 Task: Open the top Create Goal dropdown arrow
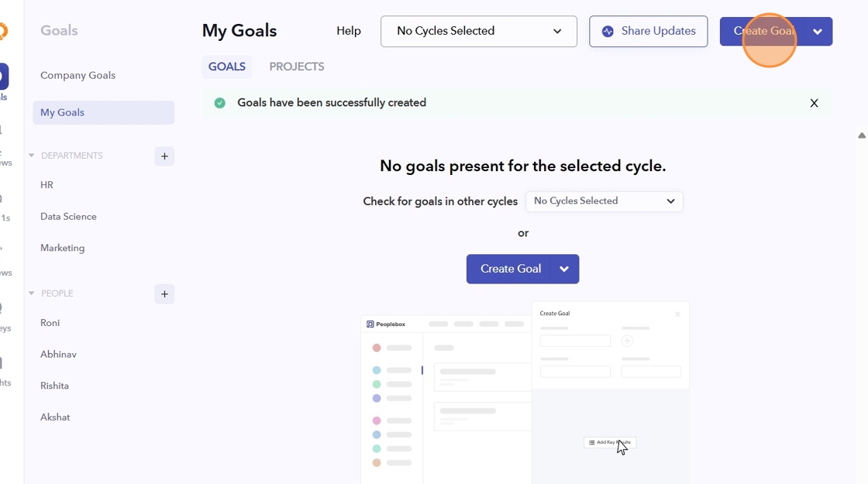click(818, 32)
